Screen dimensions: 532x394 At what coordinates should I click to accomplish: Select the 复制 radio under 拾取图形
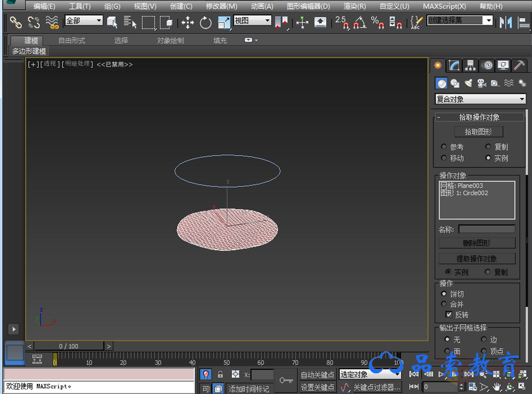click(488, 147)
